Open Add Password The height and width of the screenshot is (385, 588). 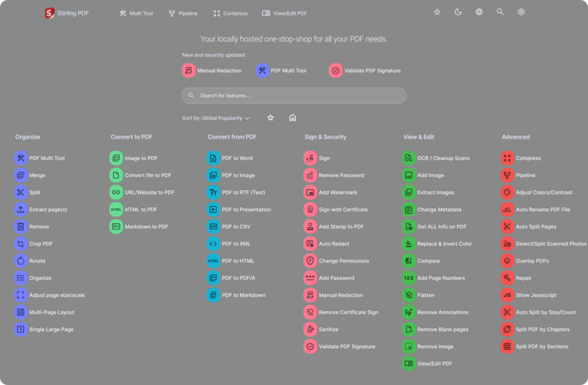click(329, 278)
